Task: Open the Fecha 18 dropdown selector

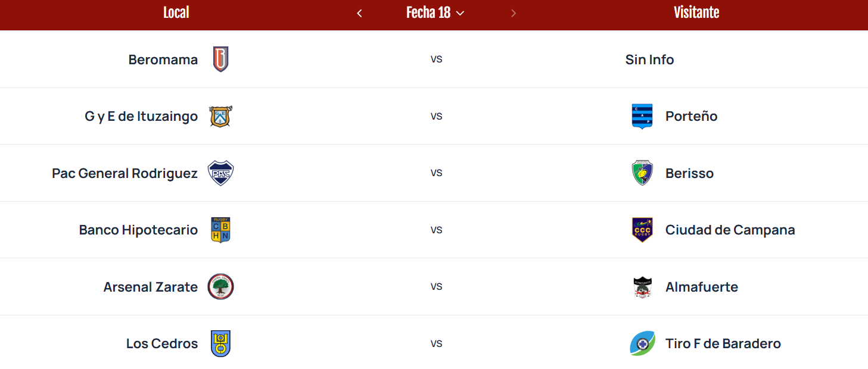Action: click(x=435, y=13)
